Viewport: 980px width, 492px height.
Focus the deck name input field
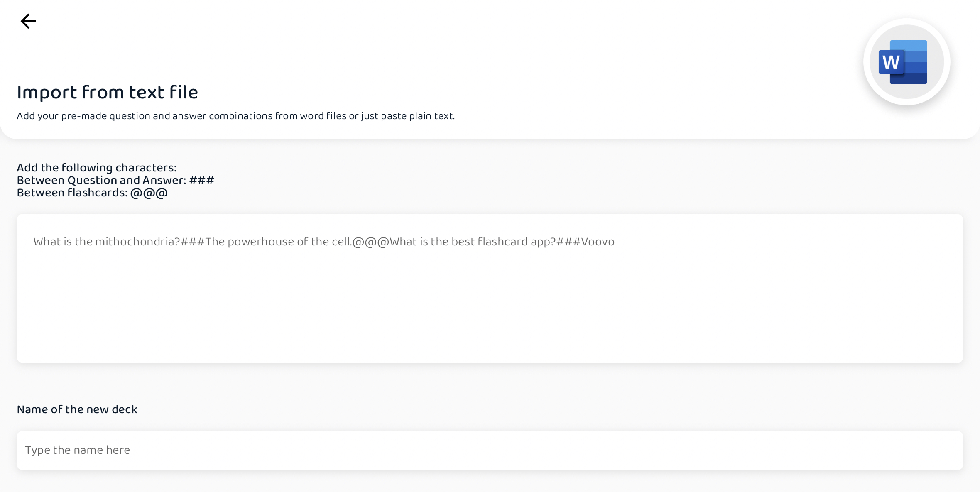[x=490, y=450]
